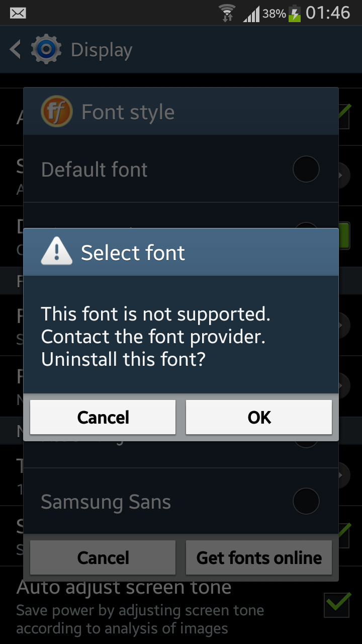
Task: Select the Default font radio button
Action: 306,169
